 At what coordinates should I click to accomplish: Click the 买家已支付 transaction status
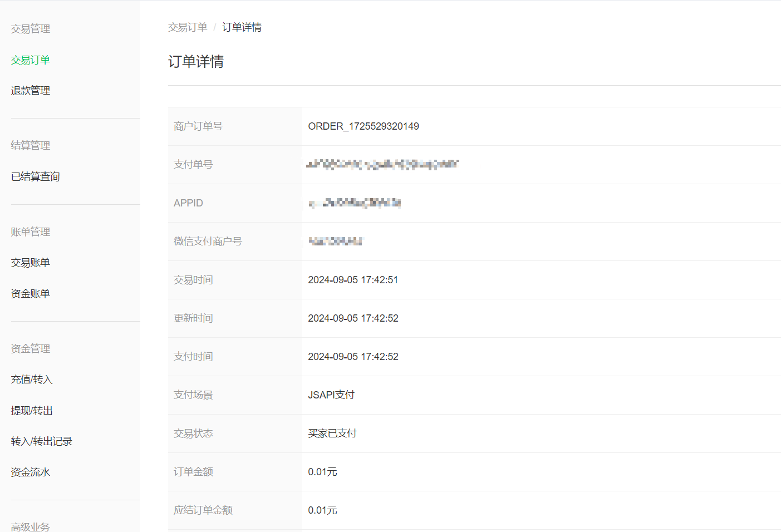coord(332,434)
